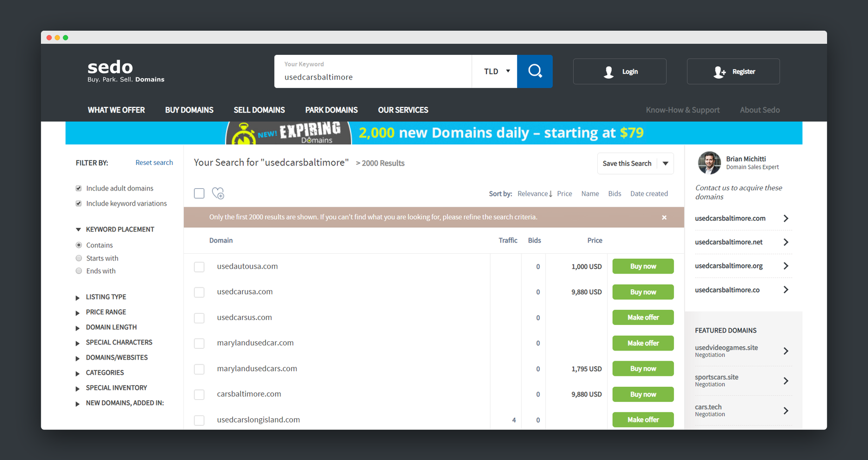Sort results by Relevance

coord(535,194)
